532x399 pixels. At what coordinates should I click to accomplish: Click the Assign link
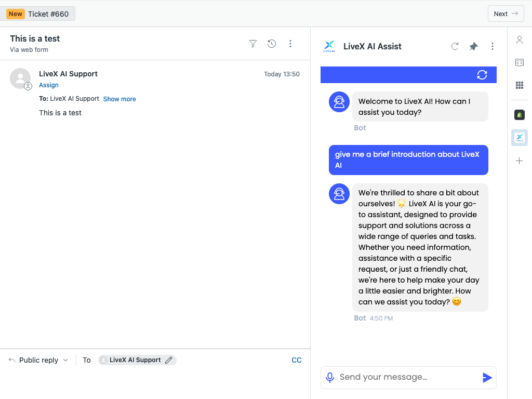[49, 85]
